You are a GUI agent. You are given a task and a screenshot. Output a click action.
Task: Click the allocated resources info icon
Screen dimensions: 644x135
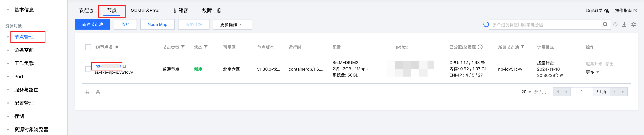coord(480,47)
